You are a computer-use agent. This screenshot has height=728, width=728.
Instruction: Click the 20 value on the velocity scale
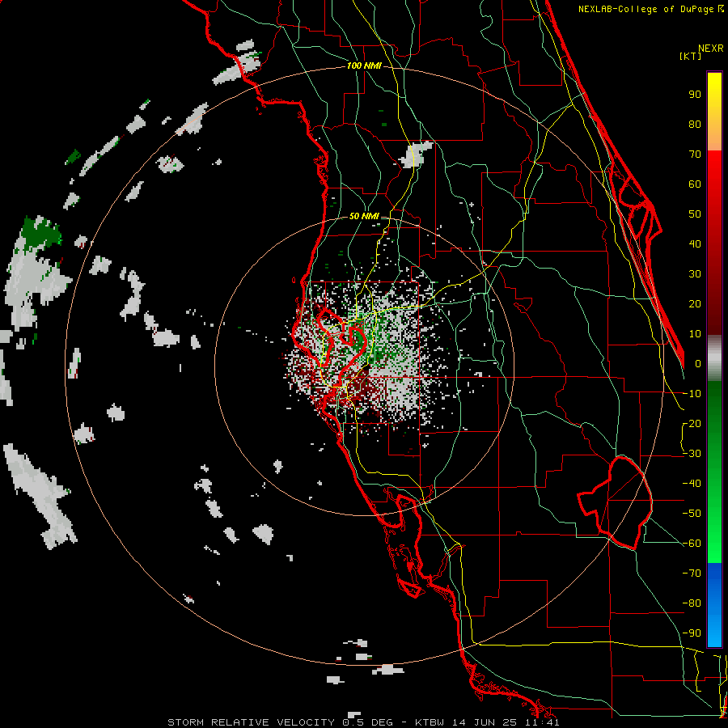point(695,304)
